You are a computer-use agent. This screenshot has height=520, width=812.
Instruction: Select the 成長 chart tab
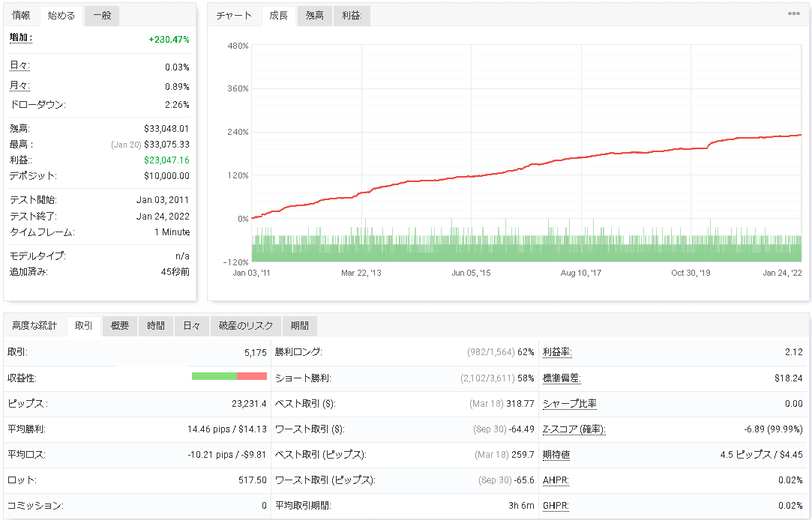(x=279, y=16)
